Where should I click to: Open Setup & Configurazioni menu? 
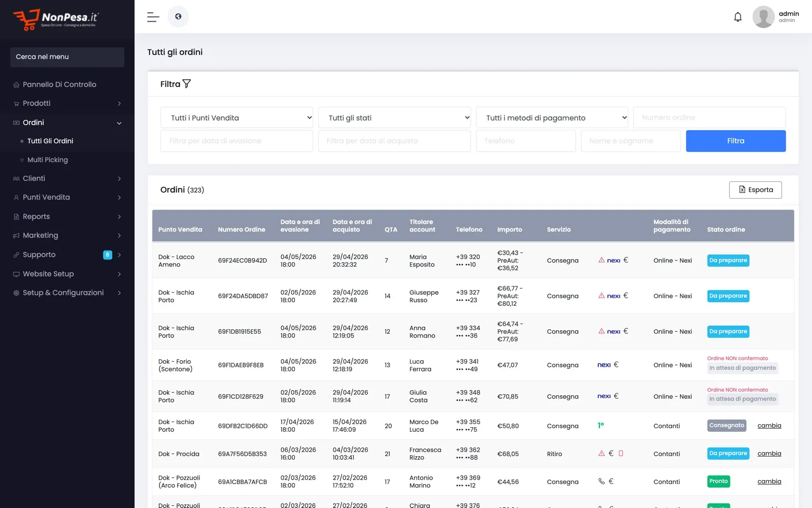(x=67, y=293)
